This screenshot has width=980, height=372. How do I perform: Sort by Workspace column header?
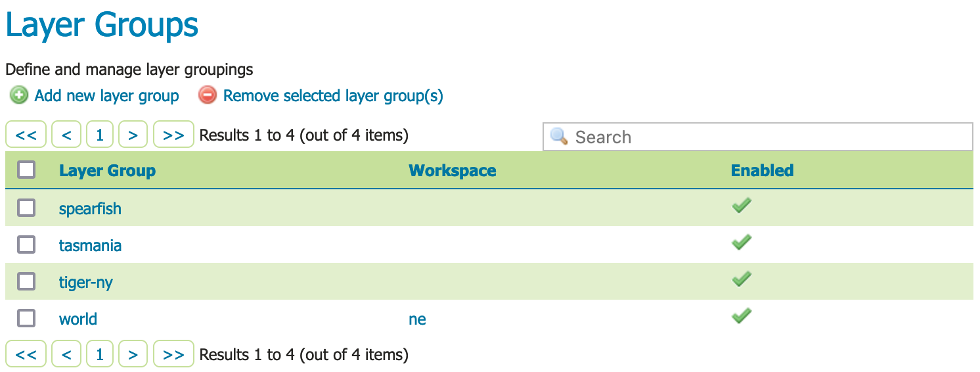tap(452, 171)
